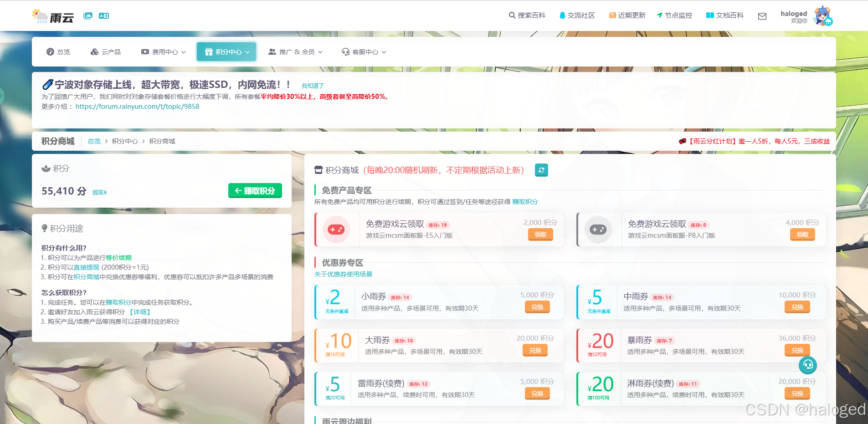
Task: Click 兑换 for the 淋雨券(续费) coupon
Action: [797, 393]
